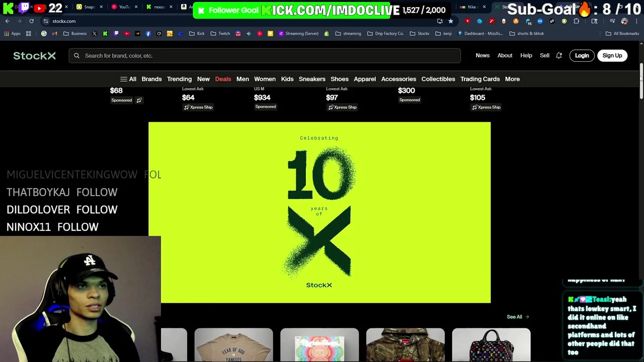Open the Facebook bookmark icon
The image size is (644, 362).
pyautogui.click(x=148, y=34)
